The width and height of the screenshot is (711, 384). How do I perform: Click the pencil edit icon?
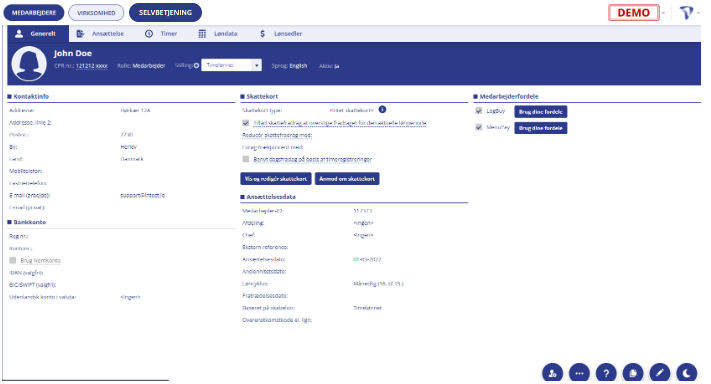pyautogui.click(x=659, y=374)
